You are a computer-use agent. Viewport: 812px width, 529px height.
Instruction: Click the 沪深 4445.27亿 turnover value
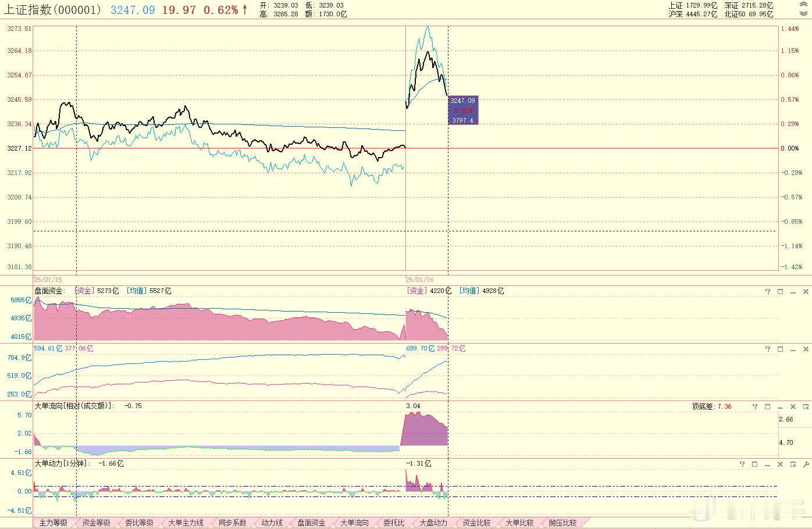point(693,14)
